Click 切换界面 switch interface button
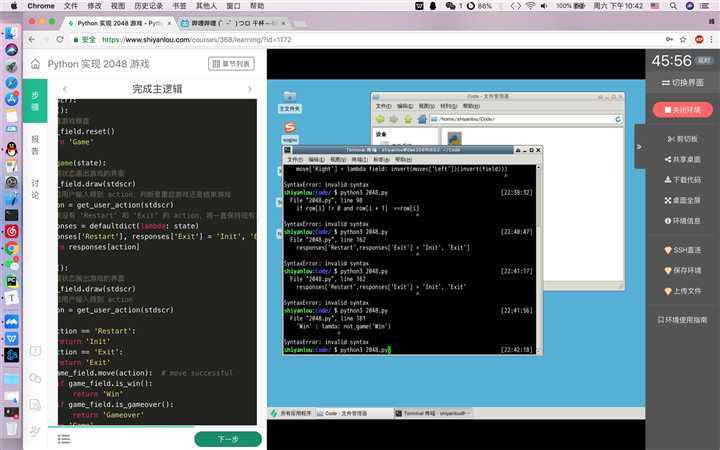 tap(683, 83)
